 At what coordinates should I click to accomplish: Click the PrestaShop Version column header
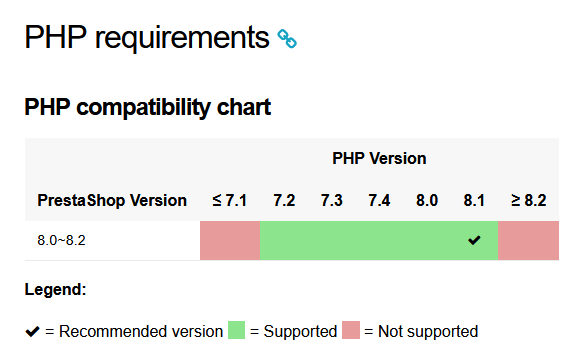tap(112, 200)
